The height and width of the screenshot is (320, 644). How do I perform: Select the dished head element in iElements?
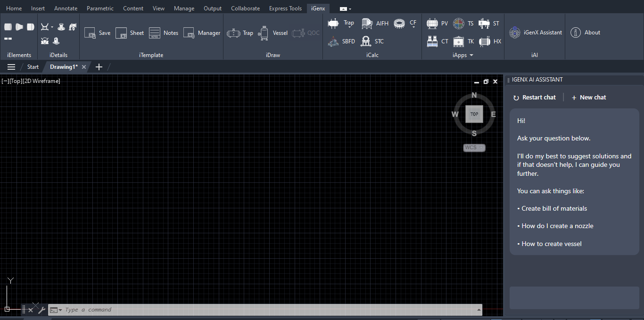[x=31, y=27]
